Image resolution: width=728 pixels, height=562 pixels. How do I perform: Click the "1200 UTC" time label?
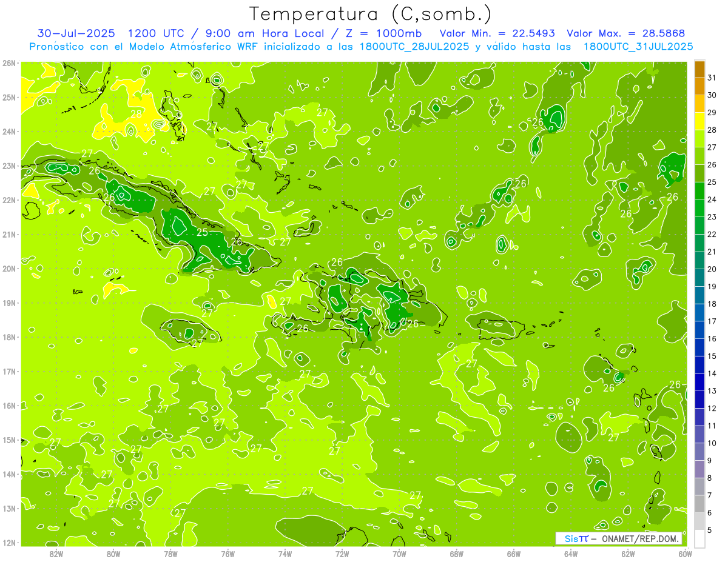click(x=155, y=33)
